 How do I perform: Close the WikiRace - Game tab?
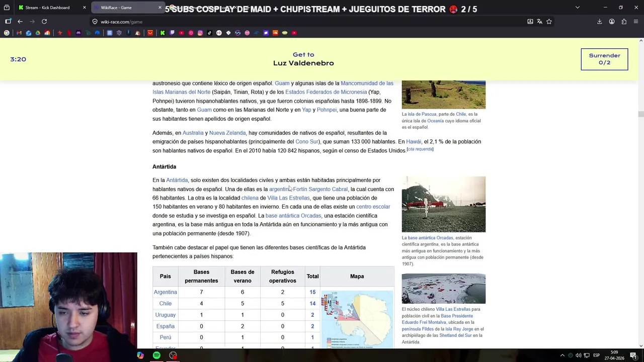click(x=160, y=8)
